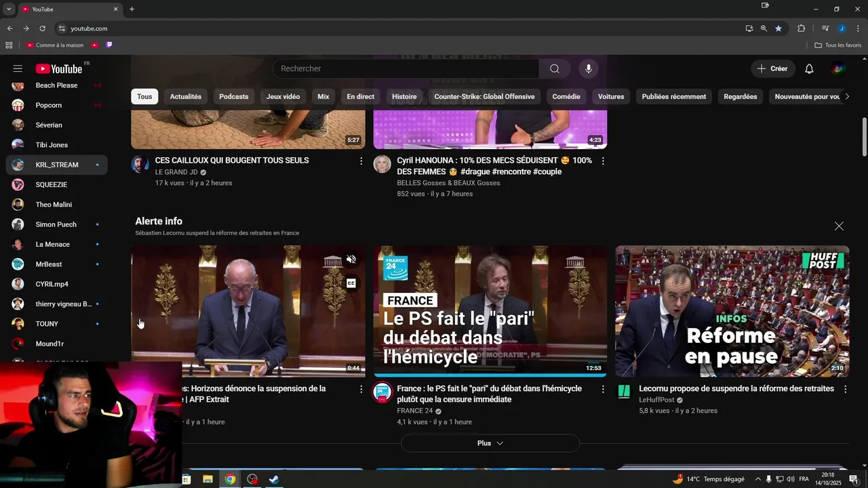Open the France 24 channel avatar

(x=383, y=392)
